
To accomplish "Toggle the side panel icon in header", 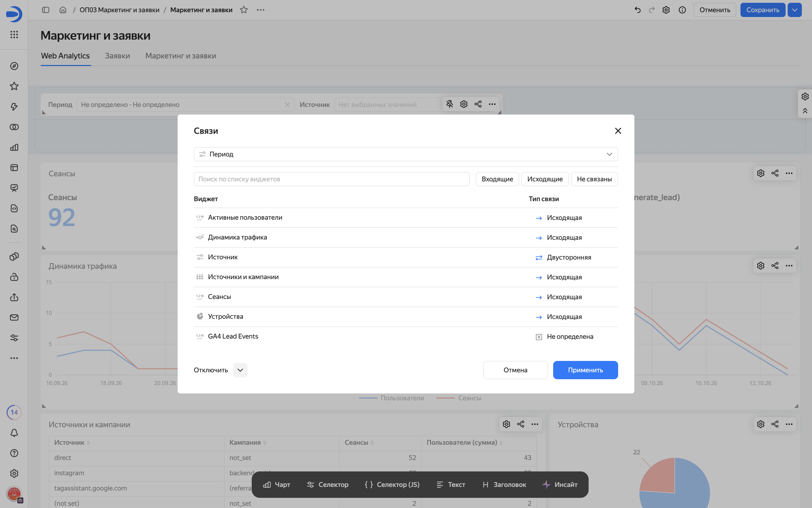I will click(46, 10).
